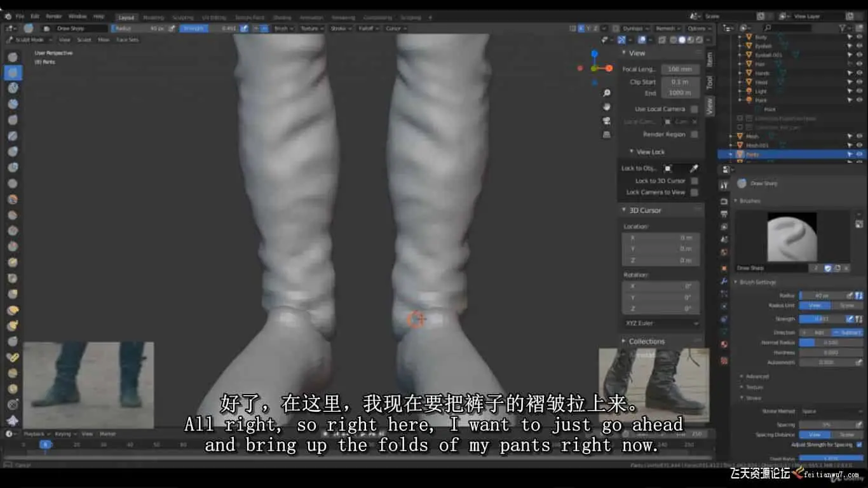
Task: Hide the Pants object via its eye
Action: pyautogui.click(x=859, y=154)
